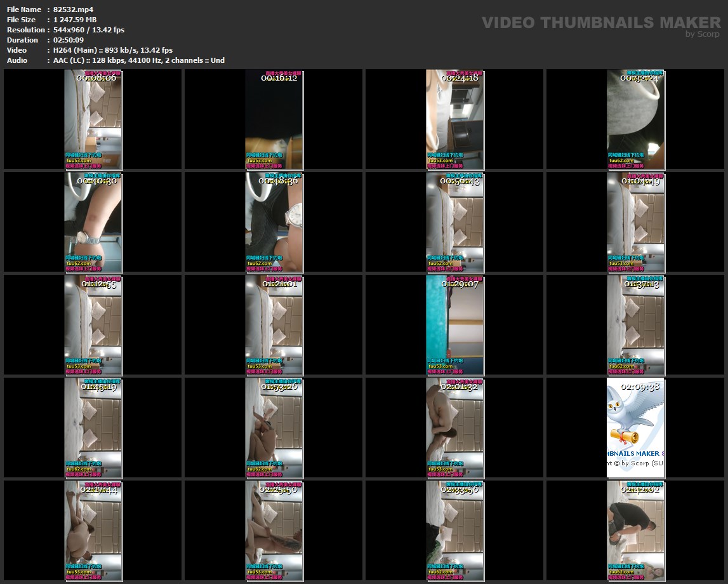Click the thumbnail marked 00:24:18

click(455, 119)
